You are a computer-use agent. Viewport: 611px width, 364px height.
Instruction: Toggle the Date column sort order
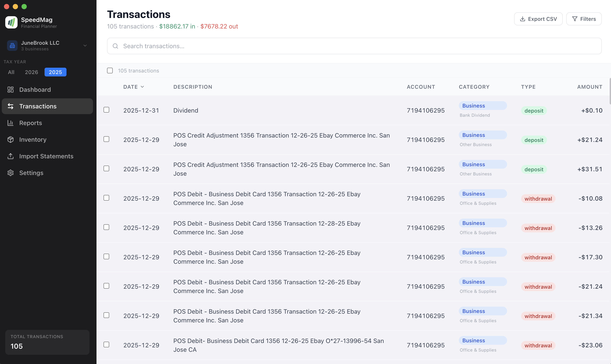[x=134, y=87]
